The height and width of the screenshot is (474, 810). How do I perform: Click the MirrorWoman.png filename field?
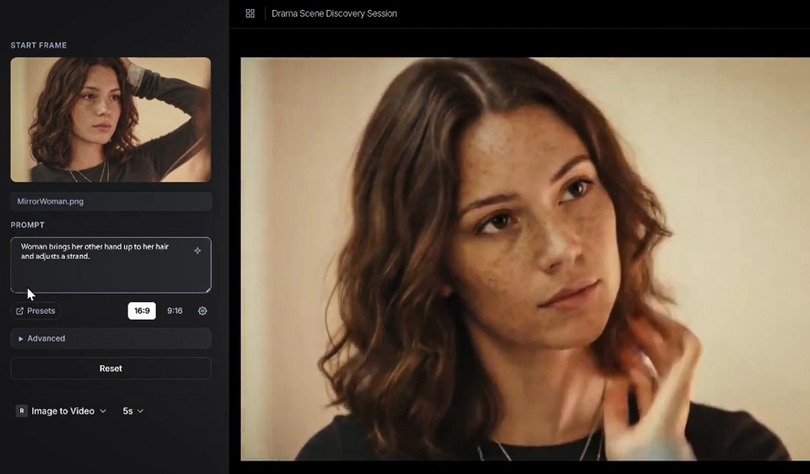[110, 202]
